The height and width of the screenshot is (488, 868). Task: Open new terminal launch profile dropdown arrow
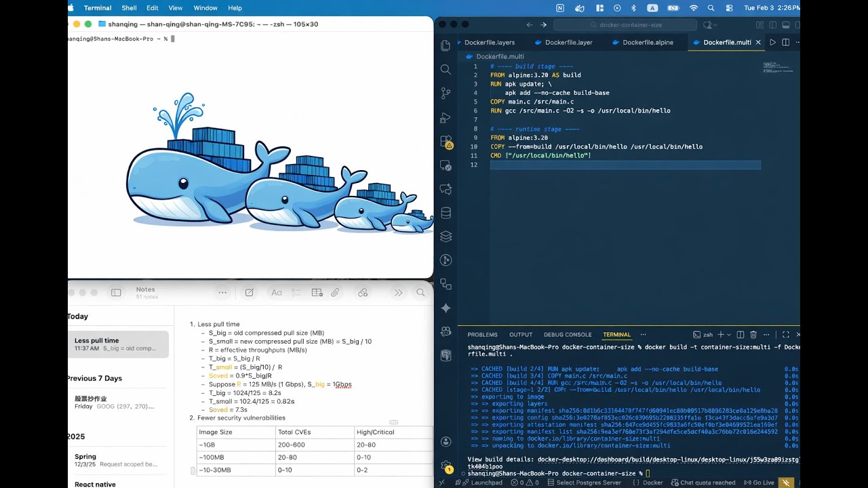coord(729,335)
